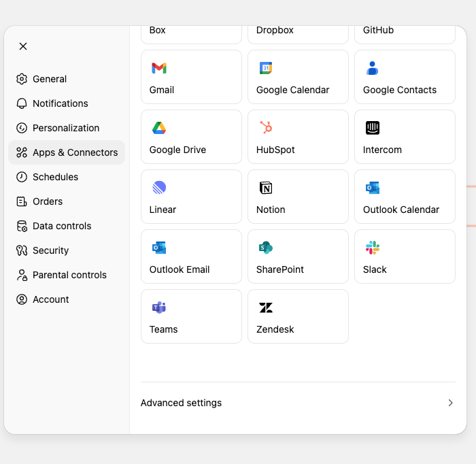Select the Google Calendar icon
Viewport: 476px width, 464px height.
pyautogui.click(x=266, y=68)
